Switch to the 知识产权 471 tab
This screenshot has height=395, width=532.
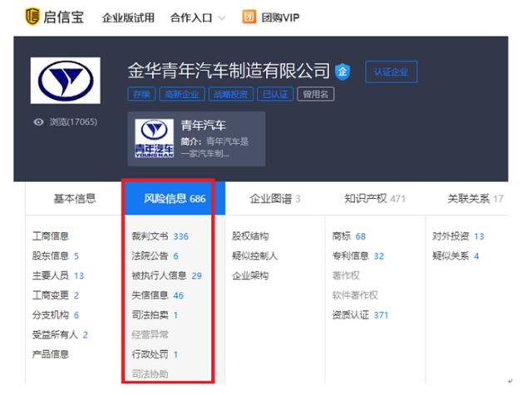pyautogui.click(x=375, y=198)
